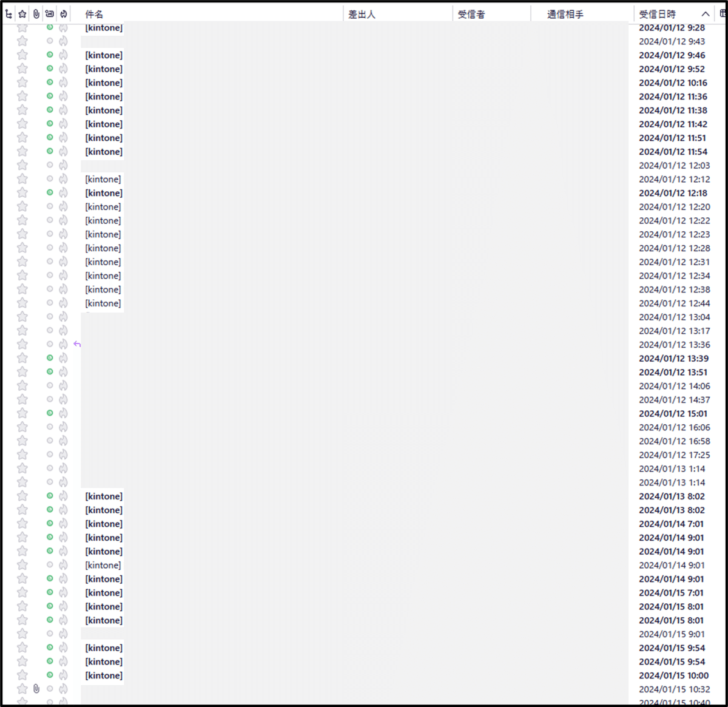Select the date cell 2024/01/12 9:28
Screen dimensions: 728x707
(672, 27)
